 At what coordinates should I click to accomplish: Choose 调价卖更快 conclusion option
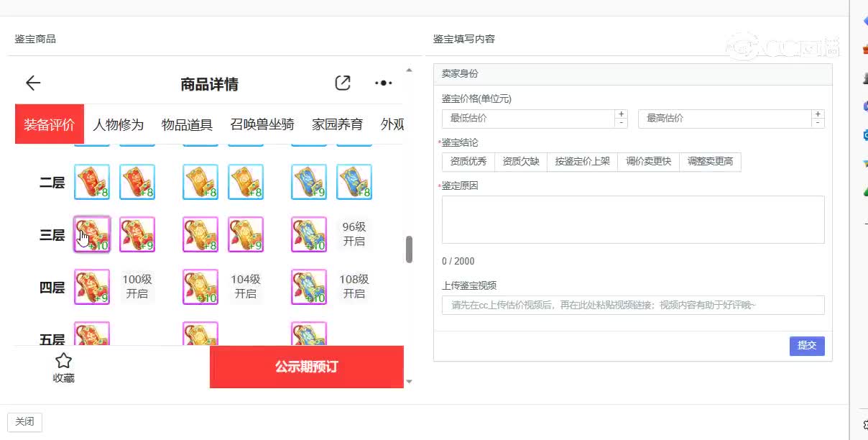(649, 162)
